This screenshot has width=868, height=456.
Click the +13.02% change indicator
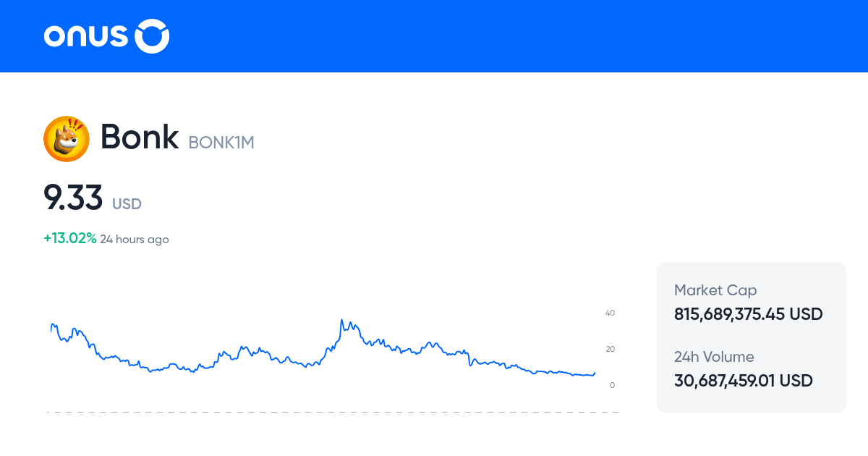[x=69, y=238]
